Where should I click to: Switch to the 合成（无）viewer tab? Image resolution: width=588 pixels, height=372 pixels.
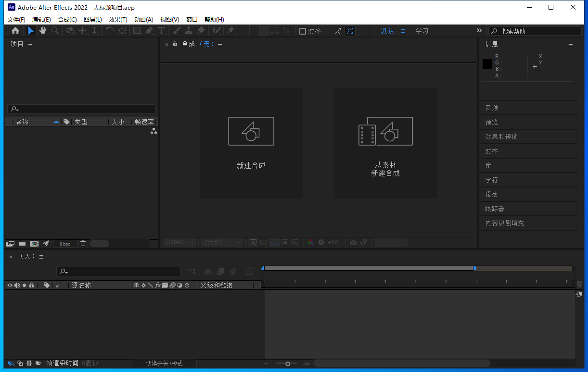197,44
